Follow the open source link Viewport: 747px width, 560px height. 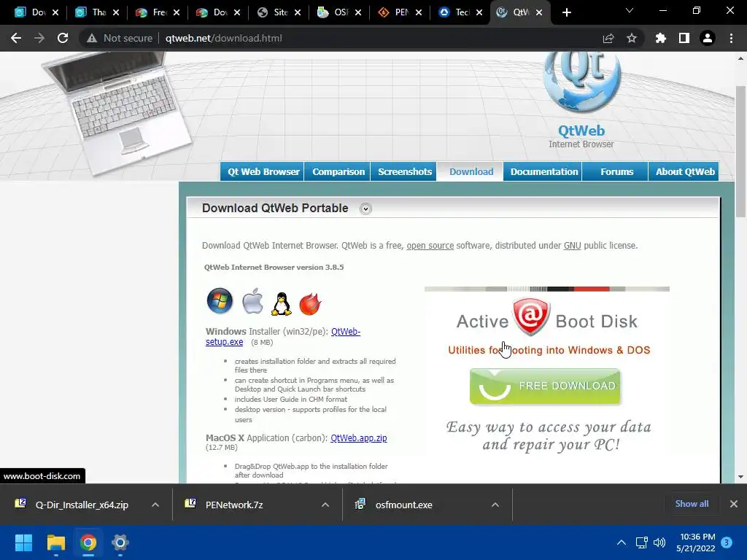click(430, 246)
